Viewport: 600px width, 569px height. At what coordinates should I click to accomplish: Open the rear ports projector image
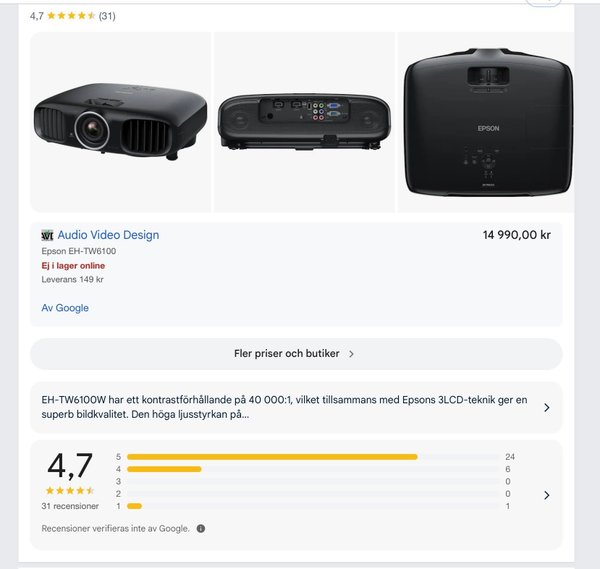[304, 122]
